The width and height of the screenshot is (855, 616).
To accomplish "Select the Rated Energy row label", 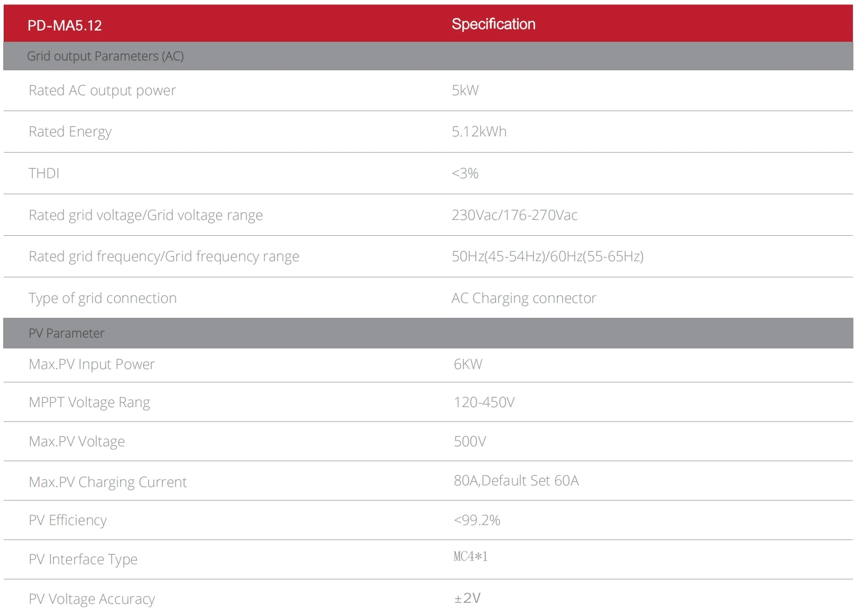I will coord(70,132).
